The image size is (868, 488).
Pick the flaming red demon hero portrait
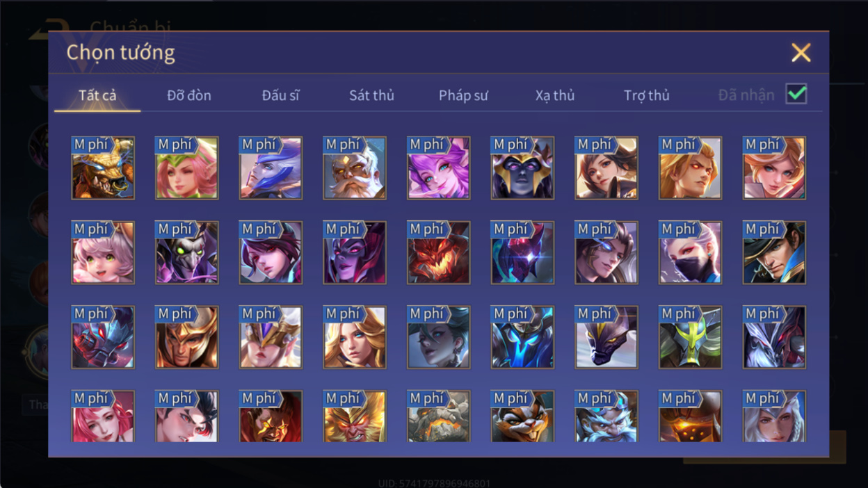tap(439, 253)
